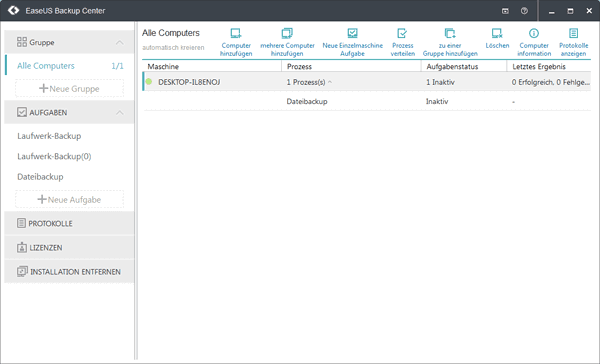The width and height of the screenshot is (600, 364).
Task: Click the Neue Aufgabe button
Action: tap(69, 199)
